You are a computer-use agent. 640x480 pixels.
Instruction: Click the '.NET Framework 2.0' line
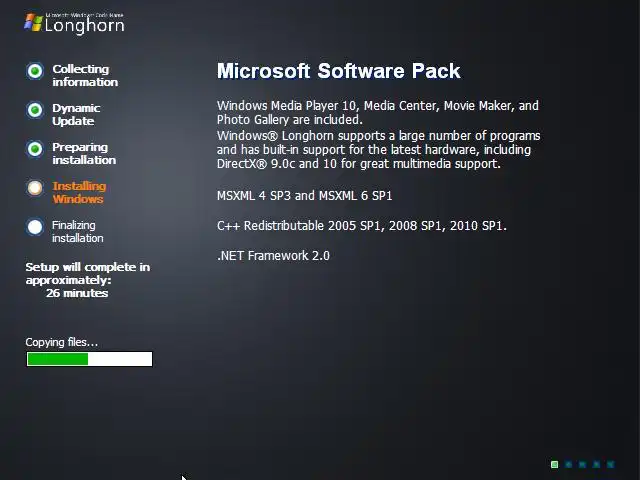pos(273,256)
